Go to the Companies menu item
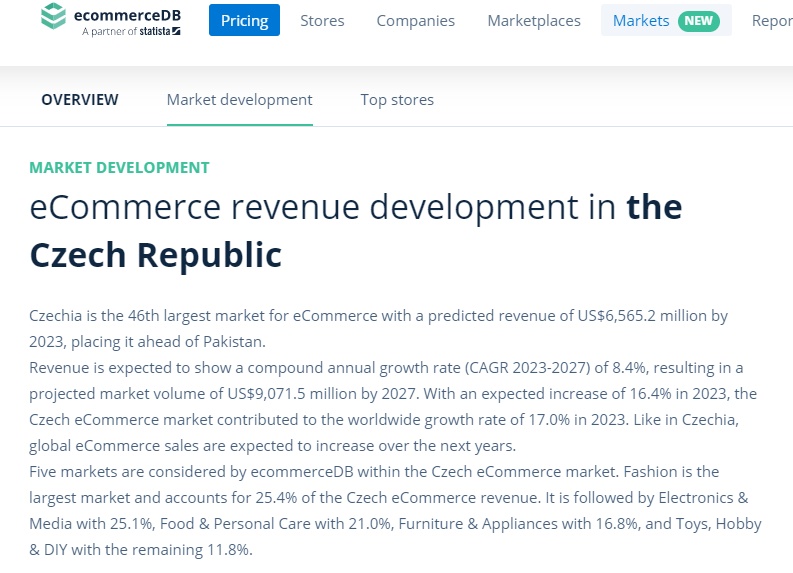Screen dimensions: 793x573 [x=415, y=20]
